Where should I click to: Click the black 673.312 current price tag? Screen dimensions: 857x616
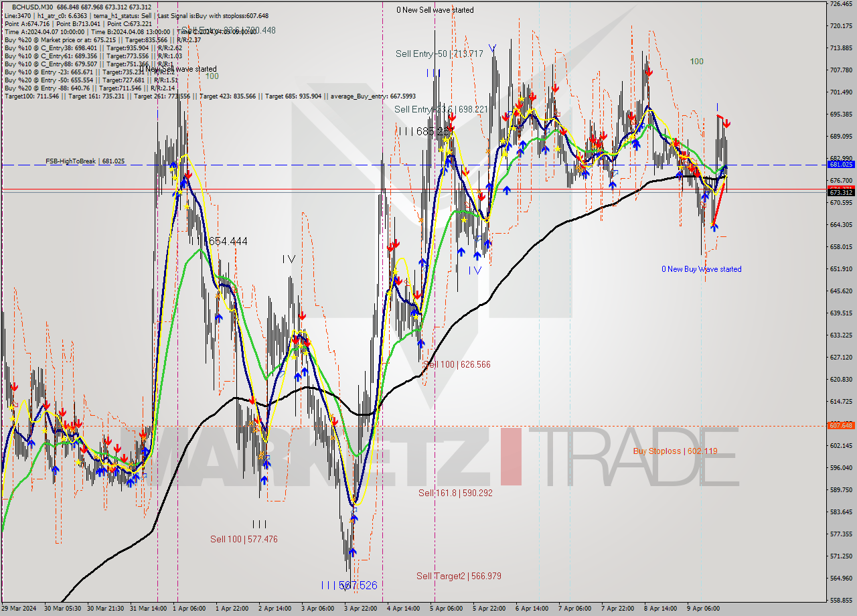[841, 193]
